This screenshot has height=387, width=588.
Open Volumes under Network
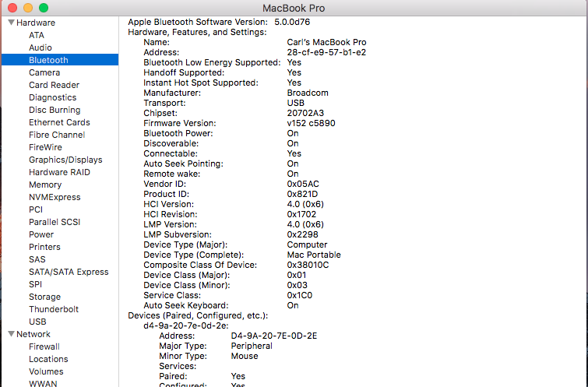pyautogui.click(x=46, y=371)
